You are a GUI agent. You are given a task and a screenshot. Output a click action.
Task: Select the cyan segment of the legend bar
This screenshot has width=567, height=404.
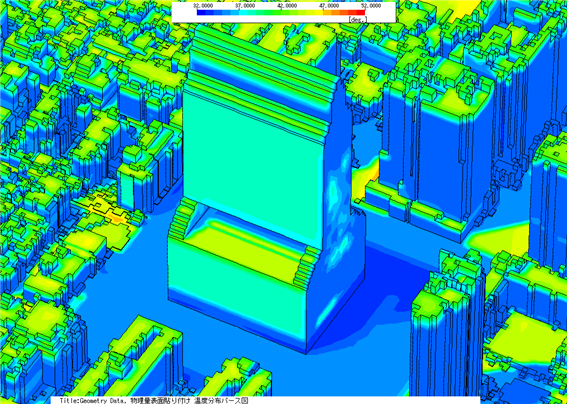[243, 12]
